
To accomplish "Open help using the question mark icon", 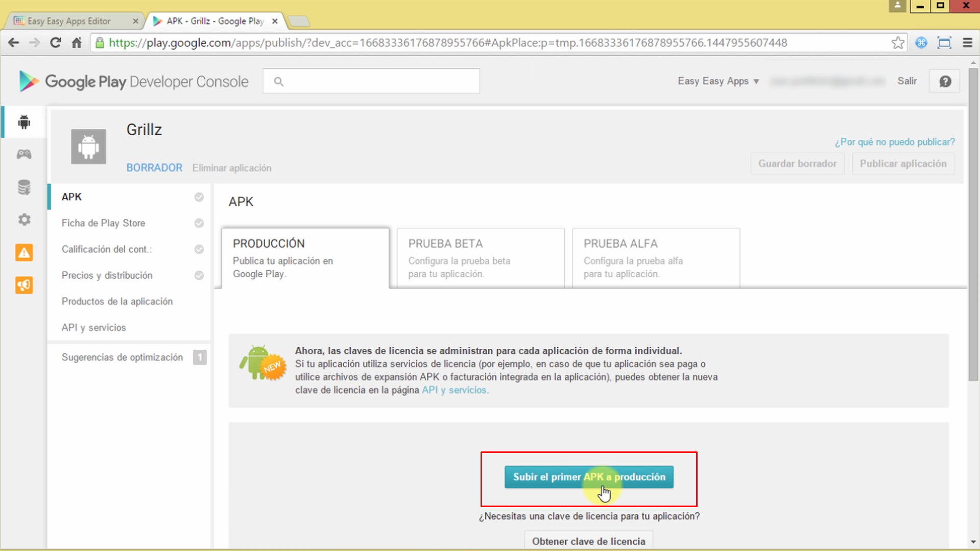I will coord(944,81).
